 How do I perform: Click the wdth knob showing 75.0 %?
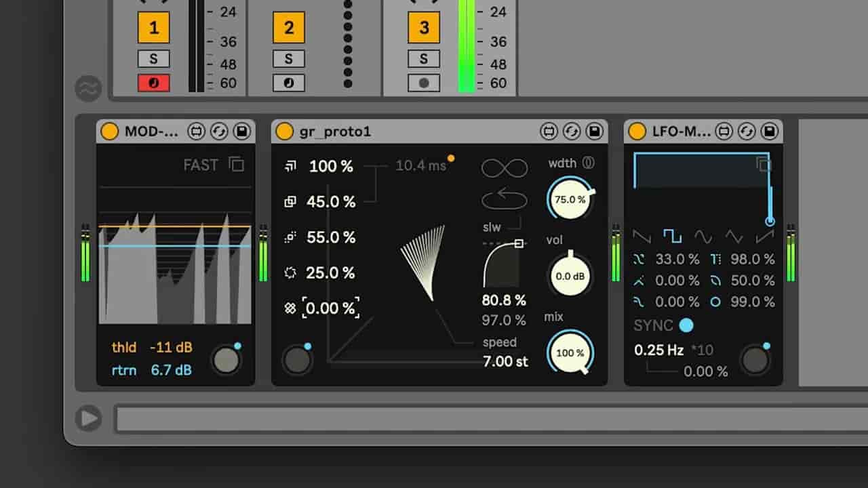570,199
